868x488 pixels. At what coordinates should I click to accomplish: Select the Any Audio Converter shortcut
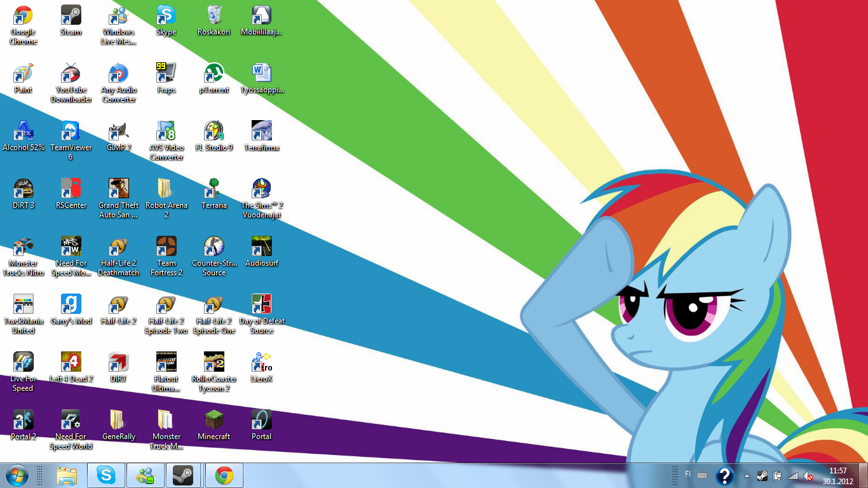(119, 83)
